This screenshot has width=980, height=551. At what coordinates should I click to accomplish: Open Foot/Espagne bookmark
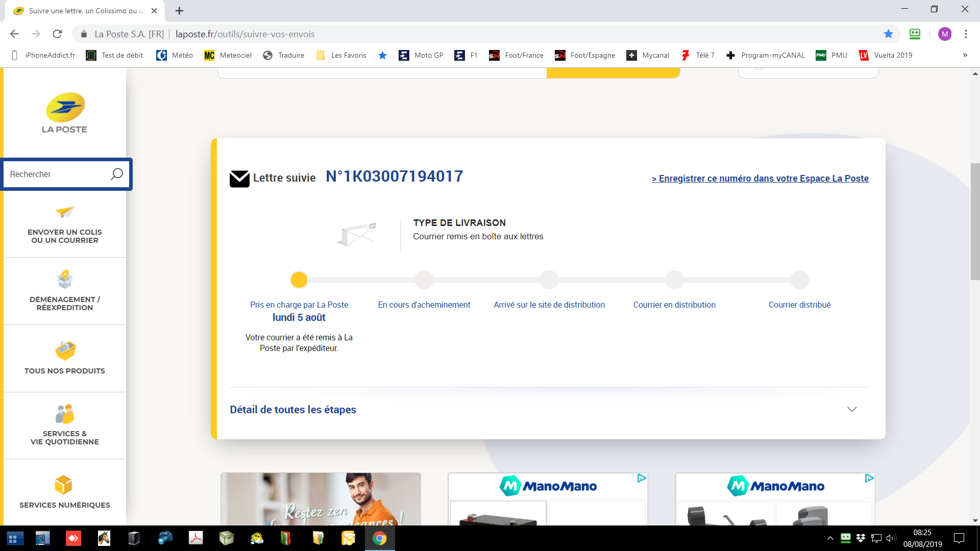click(585, 55)
